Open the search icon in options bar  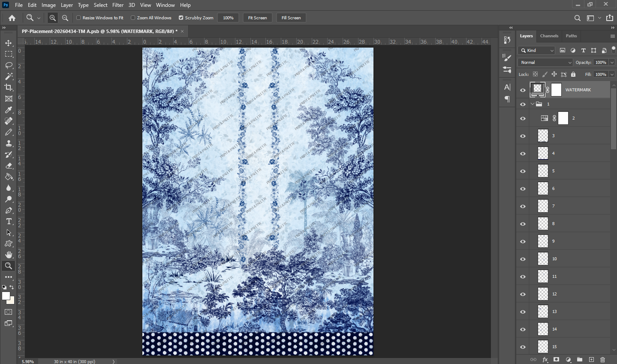coord(578,18)
